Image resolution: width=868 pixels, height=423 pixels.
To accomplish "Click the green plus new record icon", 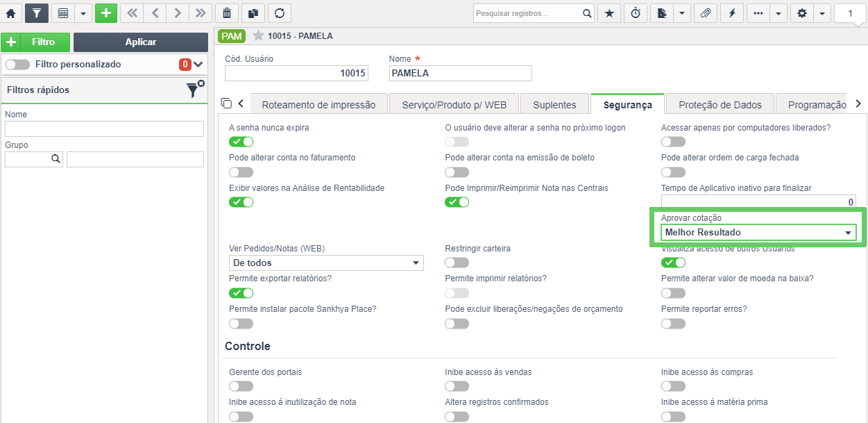I will tap(106, 13).
